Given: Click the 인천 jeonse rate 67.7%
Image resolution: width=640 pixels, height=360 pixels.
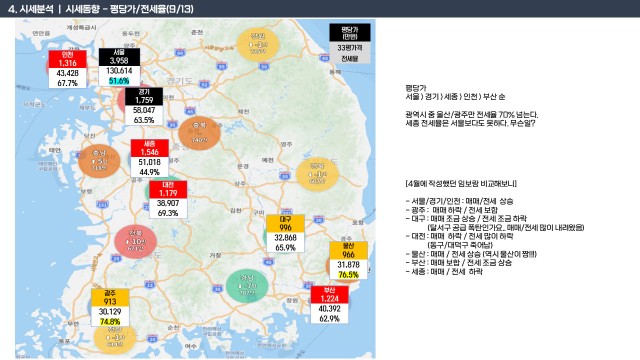Looking at the screenshot, I should click(67, 83).
